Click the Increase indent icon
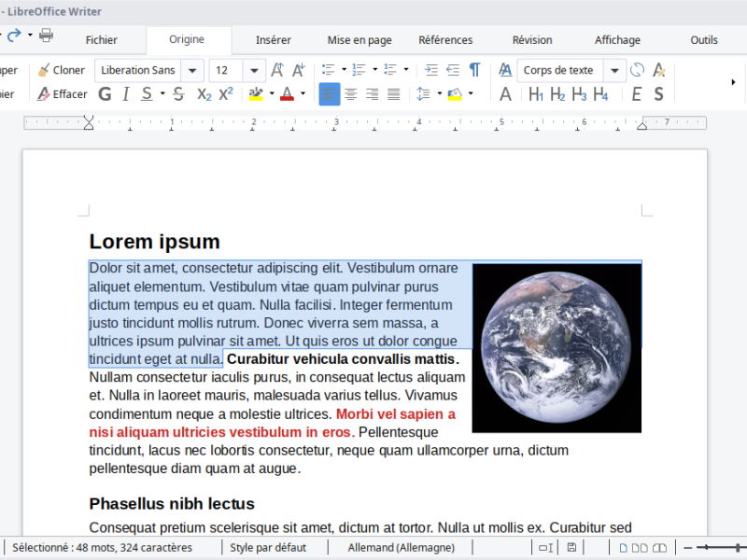The width and height of the screenshot is (747, 560). pos(431,70)
